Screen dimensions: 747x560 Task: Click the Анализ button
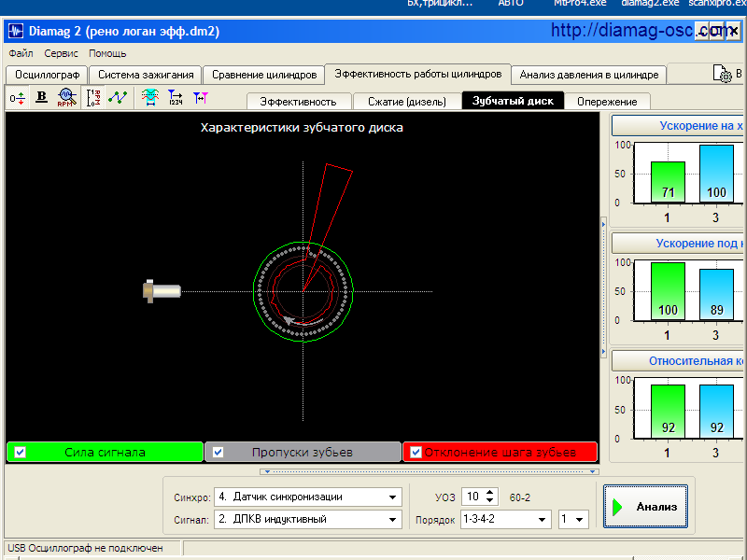(x=645, y=506)
